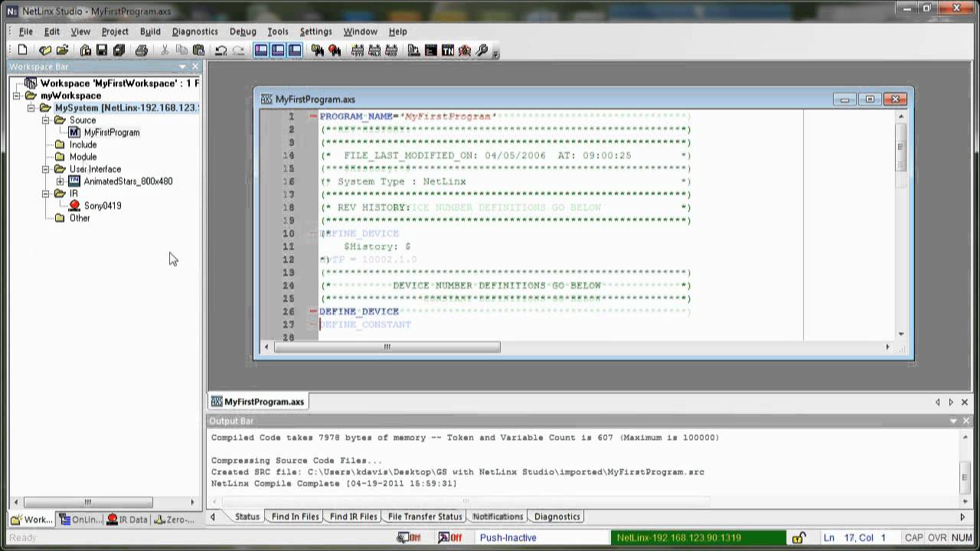
Task: Toggle the third window-layout view button
Action: [x=295, y=51]
